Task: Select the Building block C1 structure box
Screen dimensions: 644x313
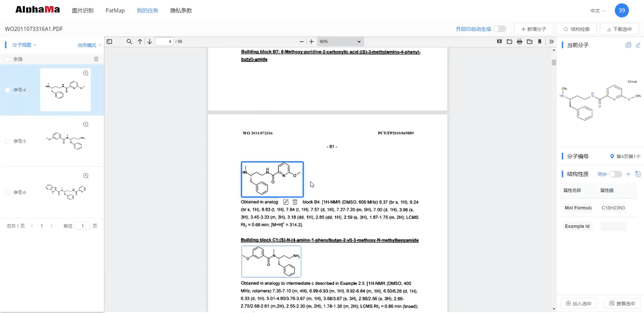Action: click(x=271, y=261)
